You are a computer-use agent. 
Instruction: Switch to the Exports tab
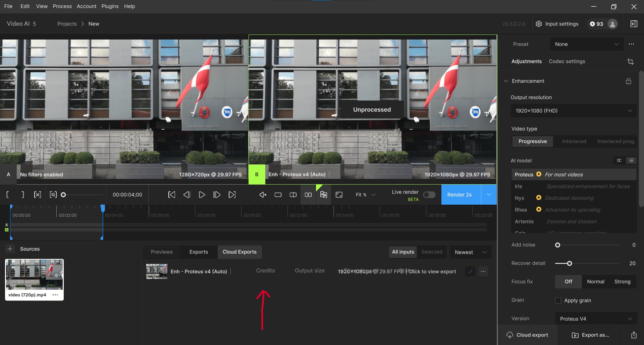(199, 252)
